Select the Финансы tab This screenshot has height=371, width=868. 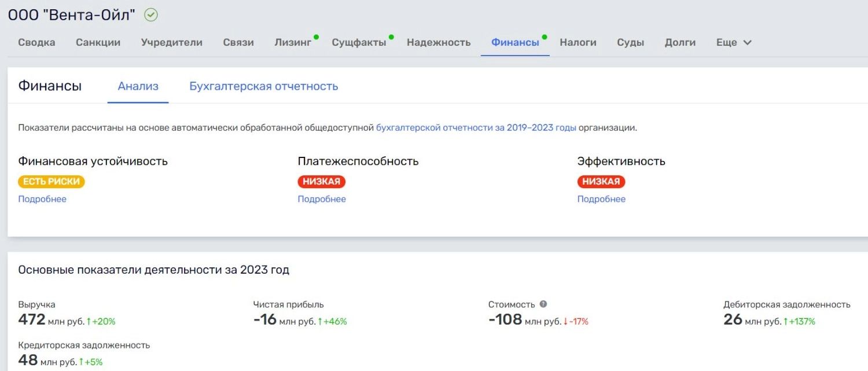pos(515,42)
